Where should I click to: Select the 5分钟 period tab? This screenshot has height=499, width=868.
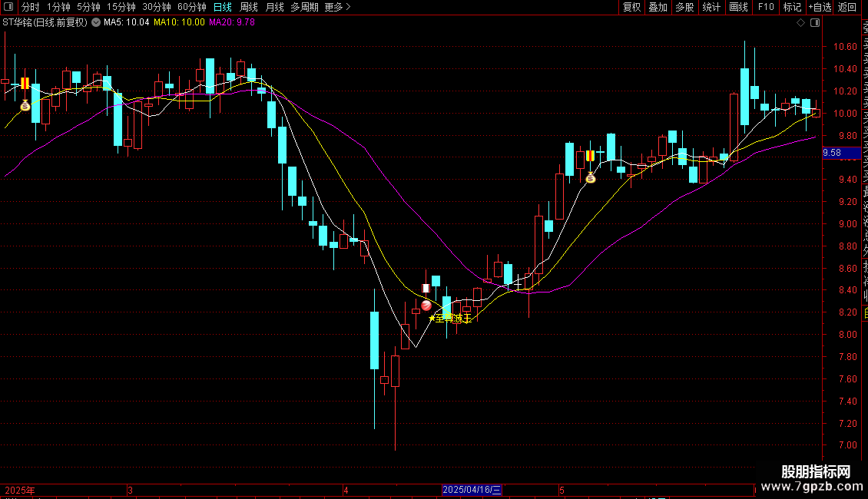point(88,7)
